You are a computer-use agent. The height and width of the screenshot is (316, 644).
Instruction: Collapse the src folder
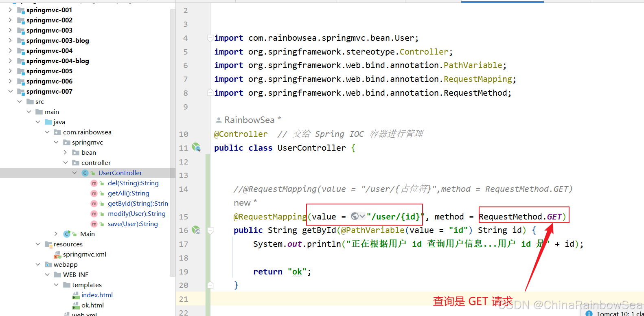click(x=20, y=101)
